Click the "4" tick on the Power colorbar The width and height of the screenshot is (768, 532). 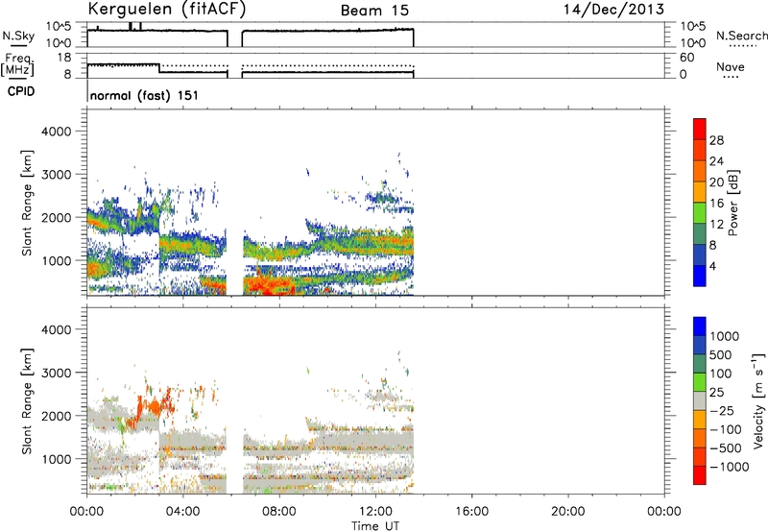click(712, 266)
